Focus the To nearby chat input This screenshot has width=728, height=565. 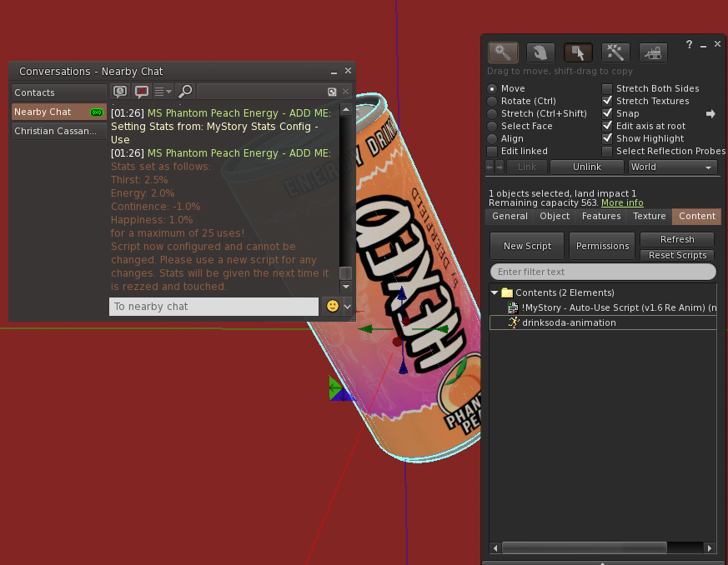click(214, 307)
